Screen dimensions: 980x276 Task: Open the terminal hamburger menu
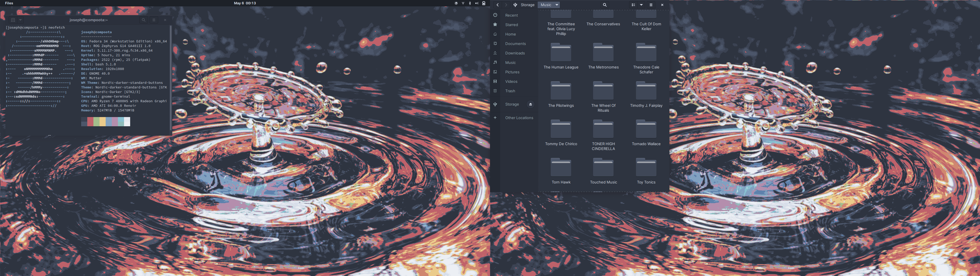(154, 20)
